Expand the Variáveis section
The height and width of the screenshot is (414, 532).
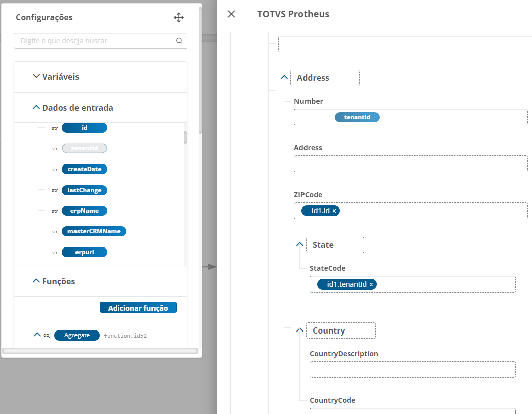36,76
